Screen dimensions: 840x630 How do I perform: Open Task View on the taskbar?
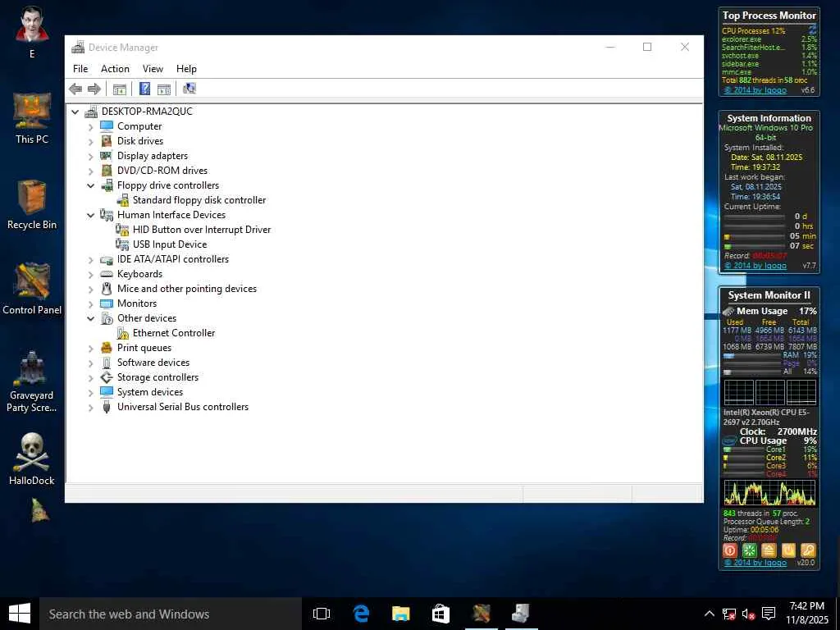pyautogui.click(x=322, y=614)
